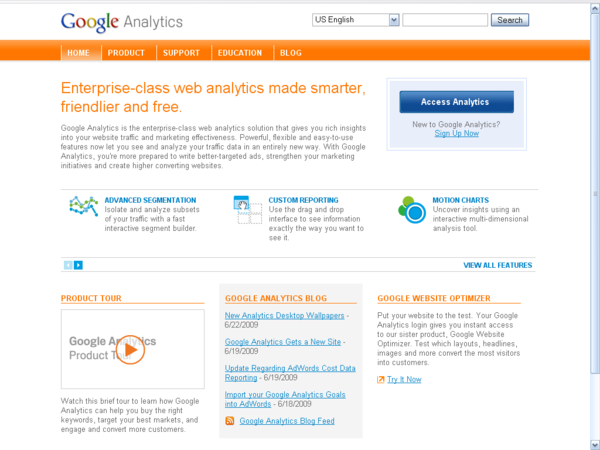Click the Google Analytics logo
This screenshot has height=450, width=600.
pyautogui.click(x=122, y=22)
